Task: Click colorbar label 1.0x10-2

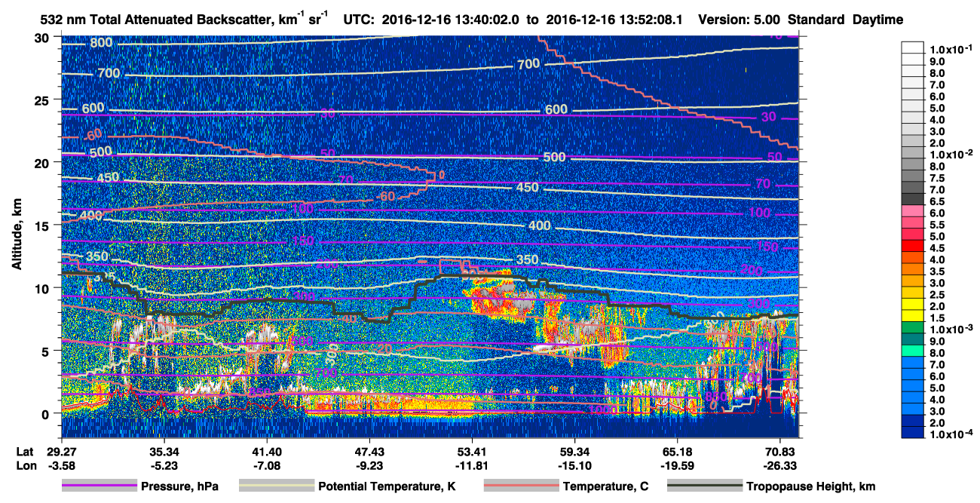Action: coord(950,154)
